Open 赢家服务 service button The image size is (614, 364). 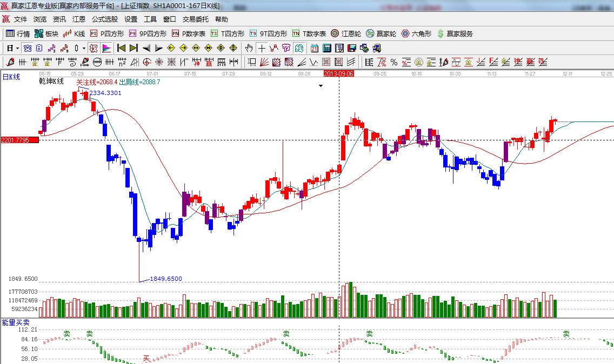pyautogui.click(x=455, y=33)
